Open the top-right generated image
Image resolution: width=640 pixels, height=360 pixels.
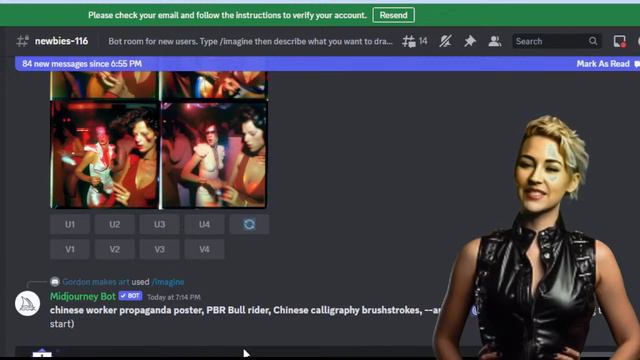coord(214,85)
